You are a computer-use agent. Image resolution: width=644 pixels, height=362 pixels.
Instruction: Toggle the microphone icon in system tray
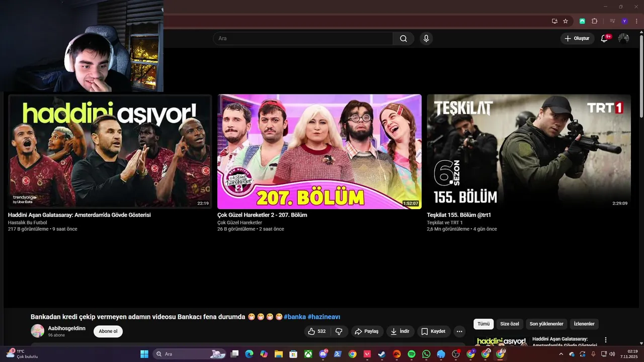click(593, 354)
